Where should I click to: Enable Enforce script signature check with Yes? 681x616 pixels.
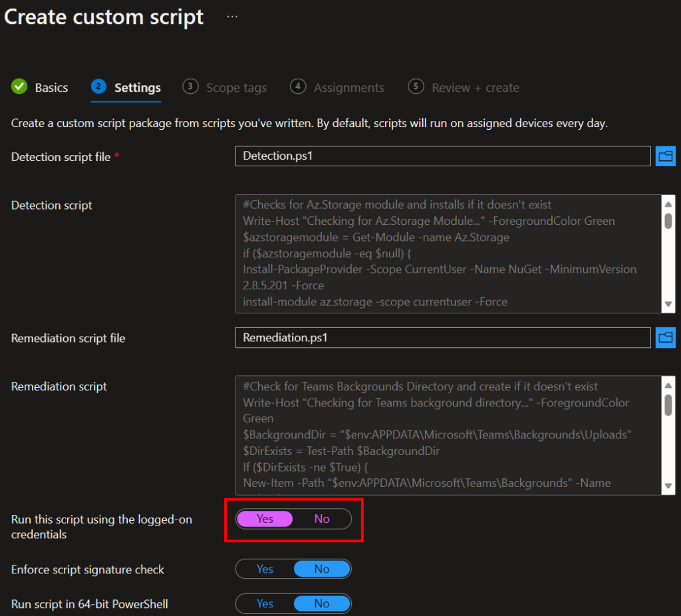265,569
